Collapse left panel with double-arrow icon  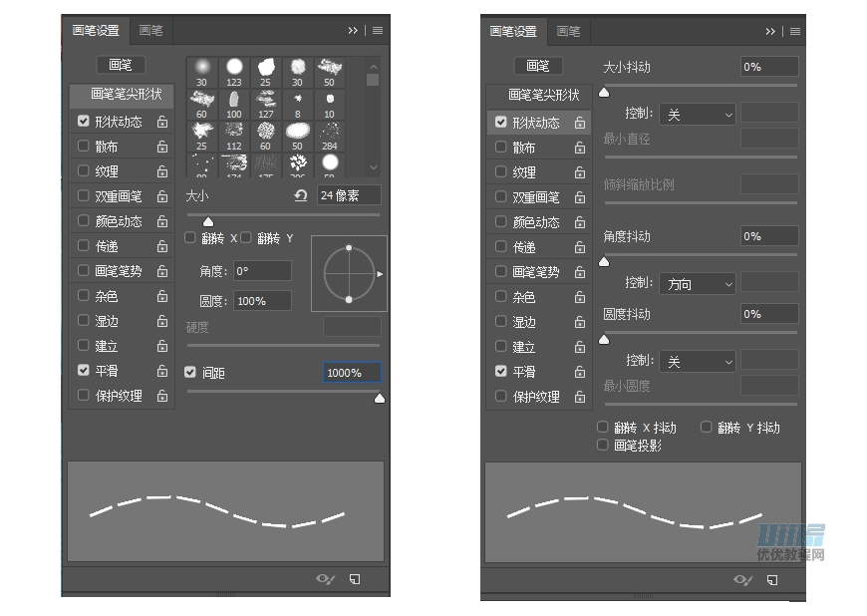pyautogui.click(x=353, y=31)
